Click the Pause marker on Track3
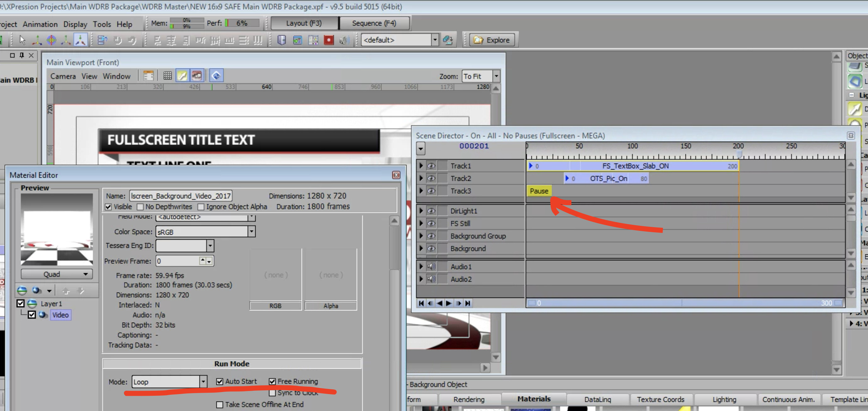Screen dimensions: 868x411 [539, 191]
